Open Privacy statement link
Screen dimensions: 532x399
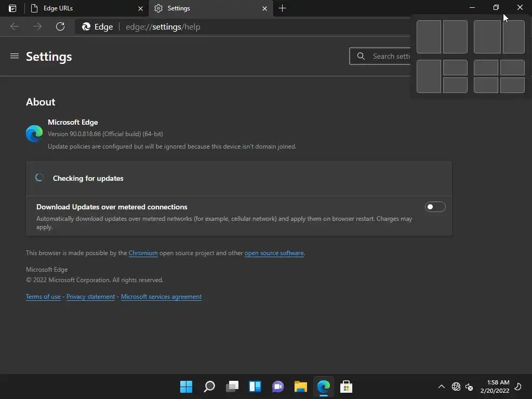[90, 297]
